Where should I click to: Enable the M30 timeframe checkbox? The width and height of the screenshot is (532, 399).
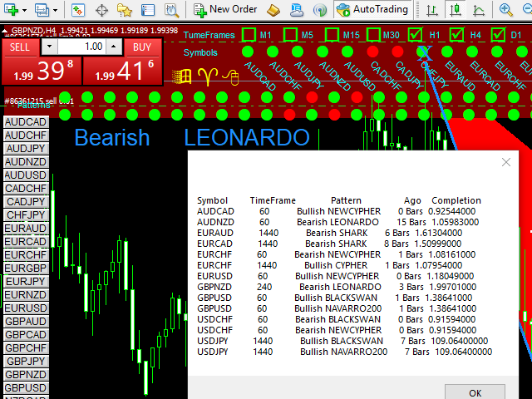pos(373,35)
